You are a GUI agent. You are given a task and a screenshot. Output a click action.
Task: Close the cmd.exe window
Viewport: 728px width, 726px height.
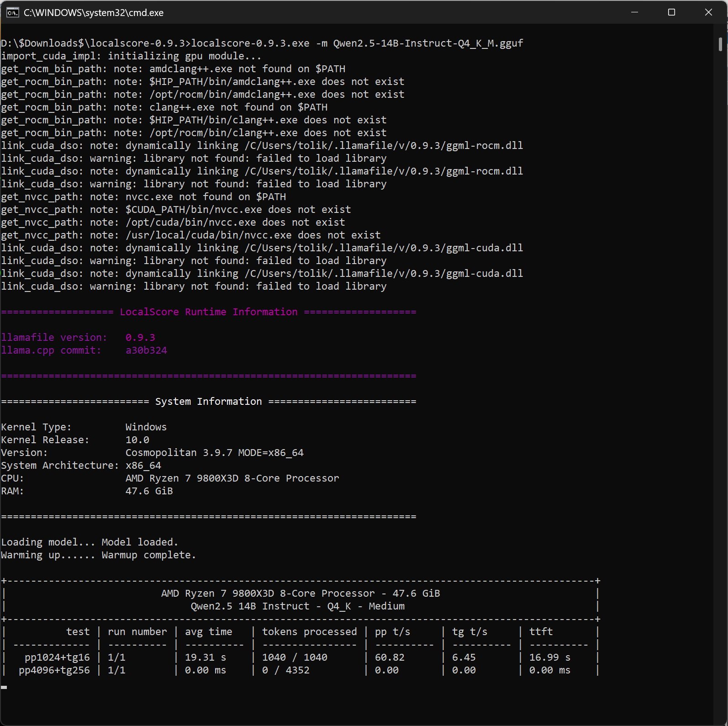(x=708, y=12)
